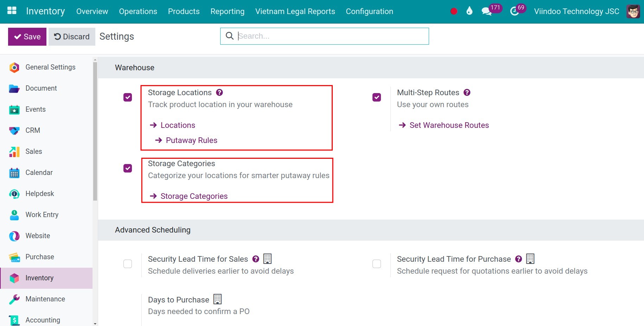Disable the Storage Locations checkbox
The width and height of the screenshot is (644, 326).
coord(128,97)
